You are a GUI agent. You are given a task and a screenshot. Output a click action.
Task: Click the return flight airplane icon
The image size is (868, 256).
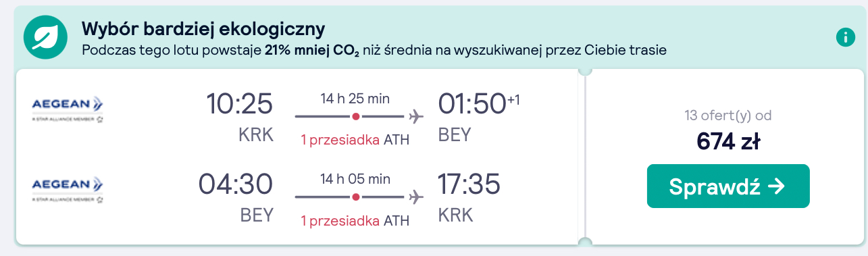coord(417,197)
